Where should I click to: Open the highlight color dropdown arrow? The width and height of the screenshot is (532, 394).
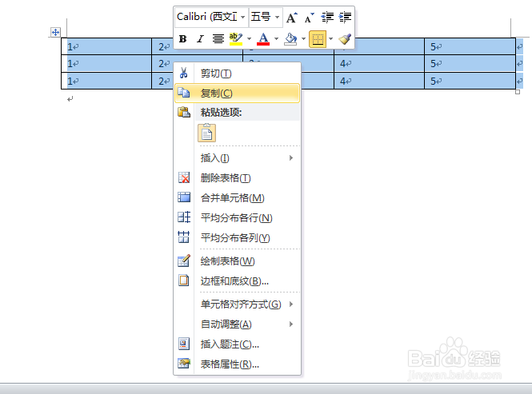249,39
